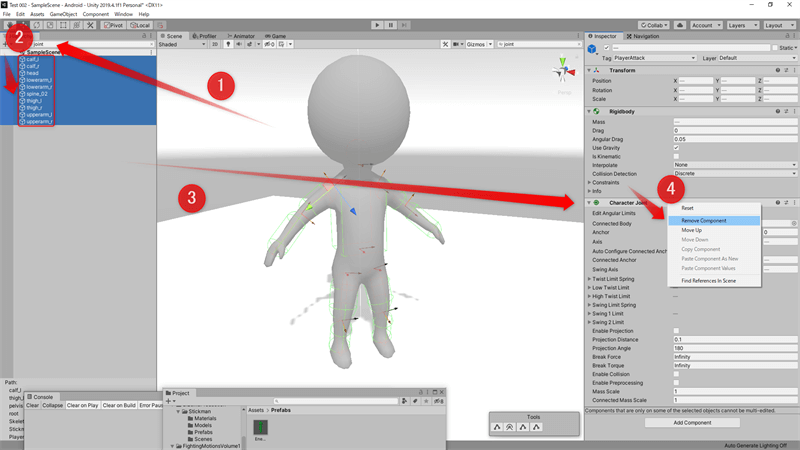Screen dimensions: 800x450
Task: Toggle the Pivot handle position button
Action: [x=111, y=25]
